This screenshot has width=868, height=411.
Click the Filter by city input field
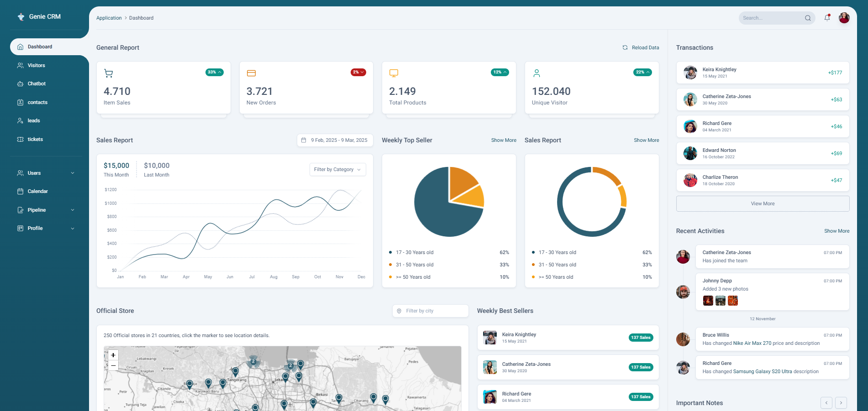tap(430, 311)
